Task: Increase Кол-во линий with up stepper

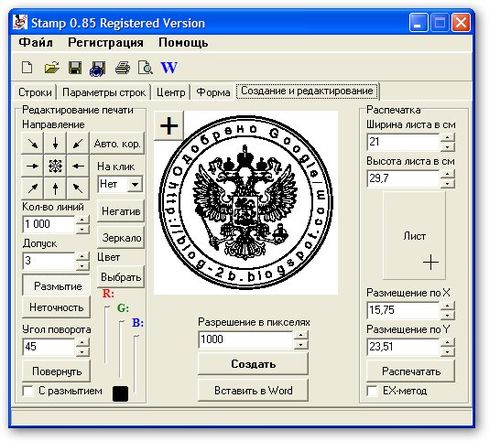Action: click(82, 220)
